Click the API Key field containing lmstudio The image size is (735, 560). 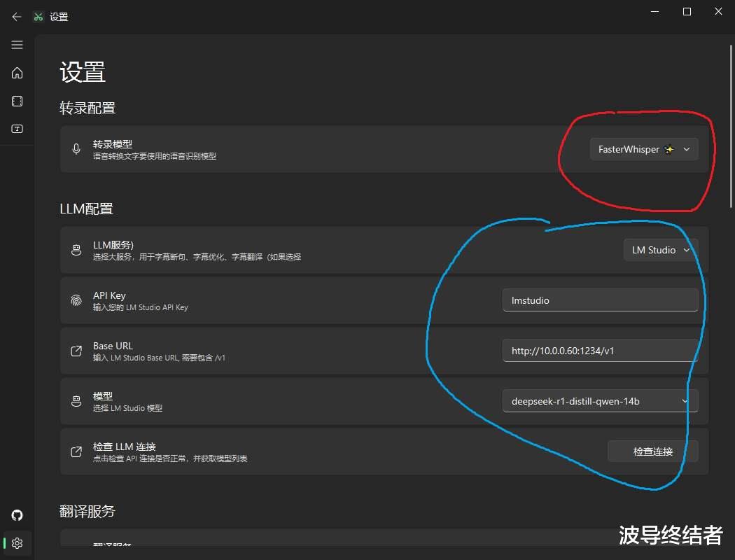click(601, 300)
